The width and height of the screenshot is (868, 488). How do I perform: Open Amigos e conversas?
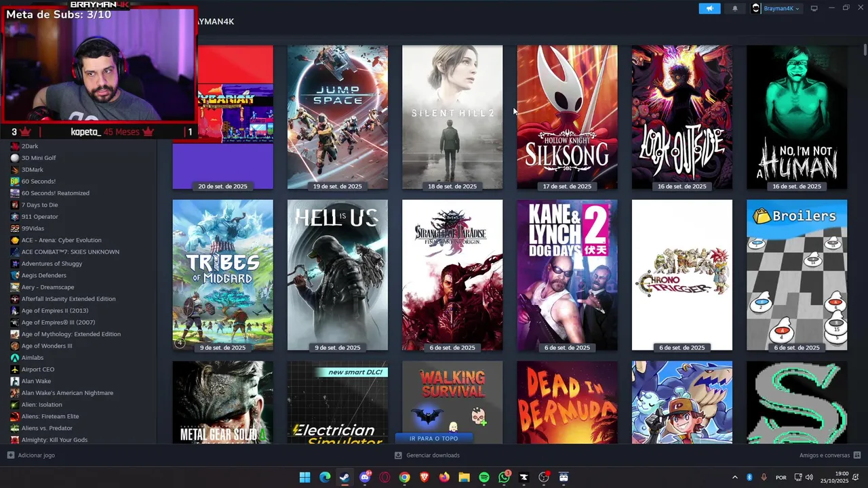click(x=829, y=455)
